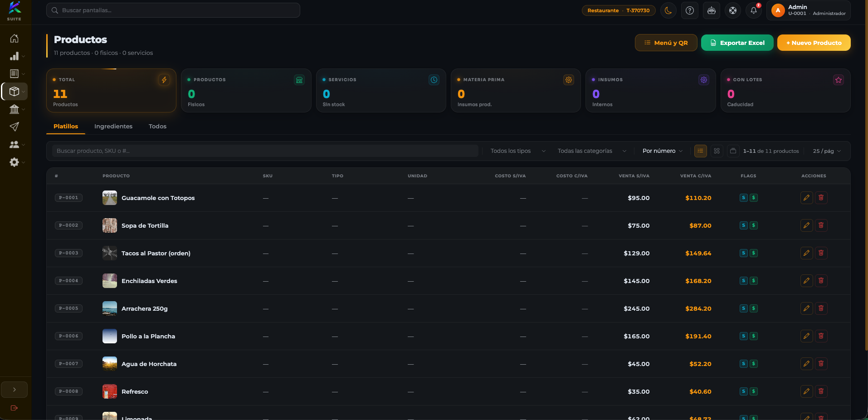This screenshot has height=420, width=868.
Task: Expand the Todas las categorías filter
Action: (x=592, y=151)
